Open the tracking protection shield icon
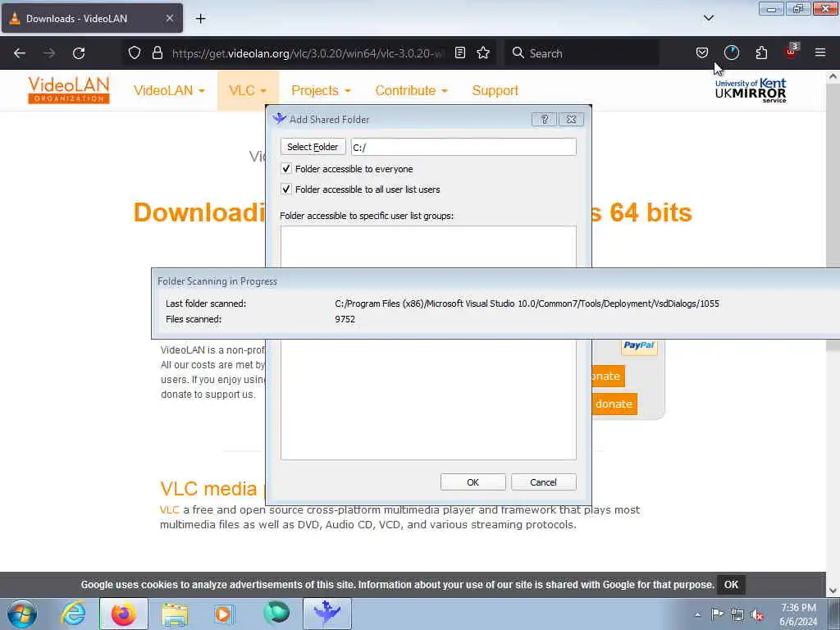This screenshot has height=630, width=840. pyautogui.click(x=135, y=52)
